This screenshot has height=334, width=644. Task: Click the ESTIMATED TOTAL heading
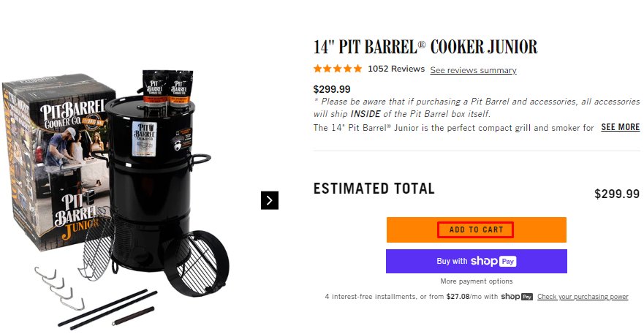click(374, 189)
